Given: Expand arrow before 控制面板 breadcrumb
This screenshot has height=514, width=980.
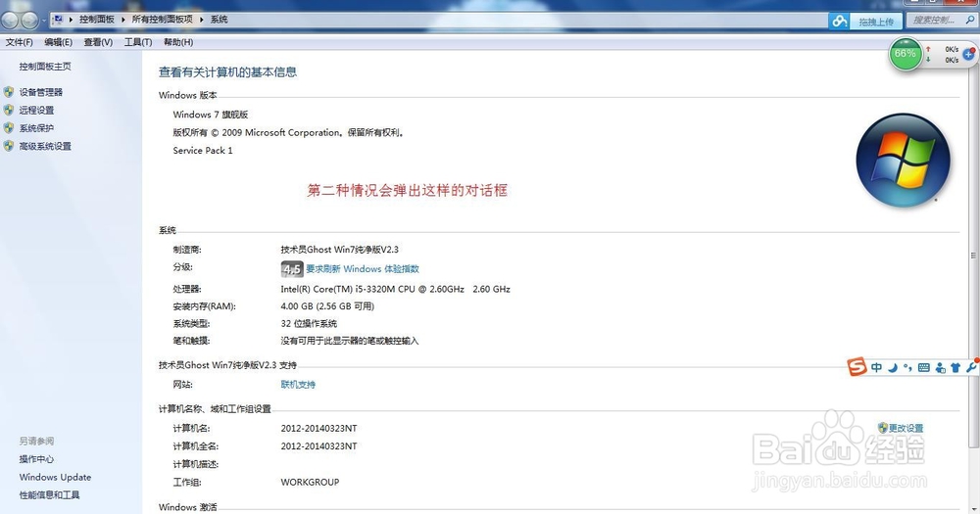Looking at the screenshot, I should (x=71, y=20).
